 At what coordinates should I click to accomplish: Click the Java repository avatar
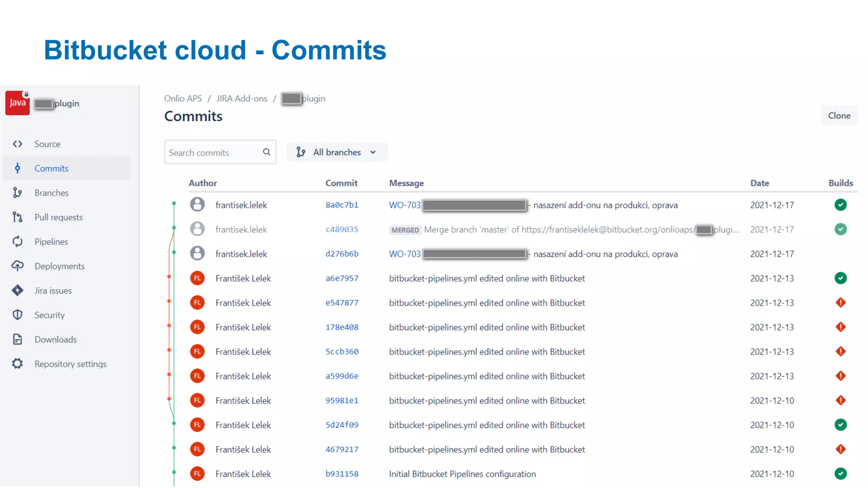click(x=17, y=103)
